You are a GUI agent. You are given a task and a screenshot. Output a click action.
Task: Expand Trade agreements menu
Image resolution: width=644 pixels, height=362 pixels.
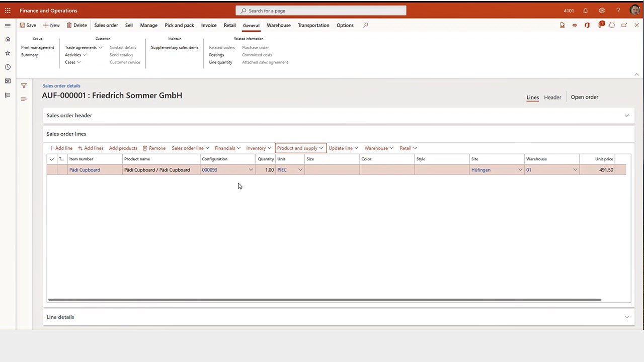pos(84,48)
